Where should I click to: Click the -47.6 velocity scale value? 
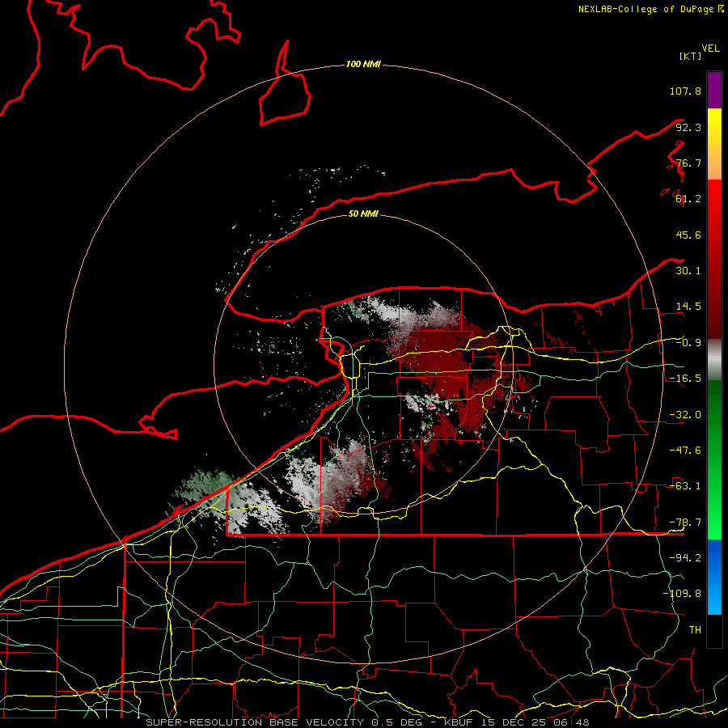(x=685, y=451)
